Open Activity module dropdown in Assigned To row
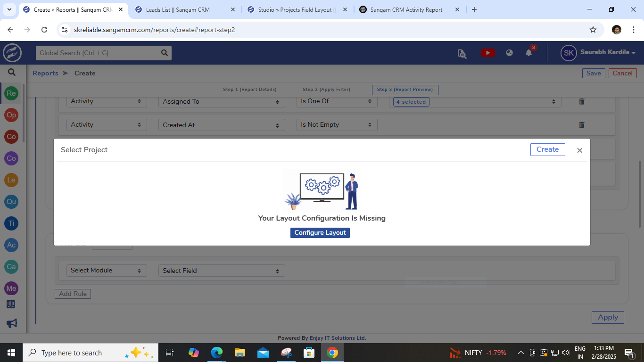 (x=107, y=101)
